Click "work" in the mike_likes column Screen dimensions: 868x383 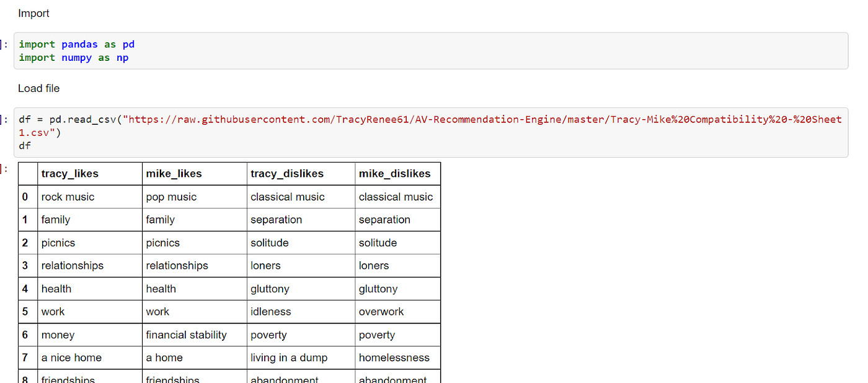pos(157,312)
